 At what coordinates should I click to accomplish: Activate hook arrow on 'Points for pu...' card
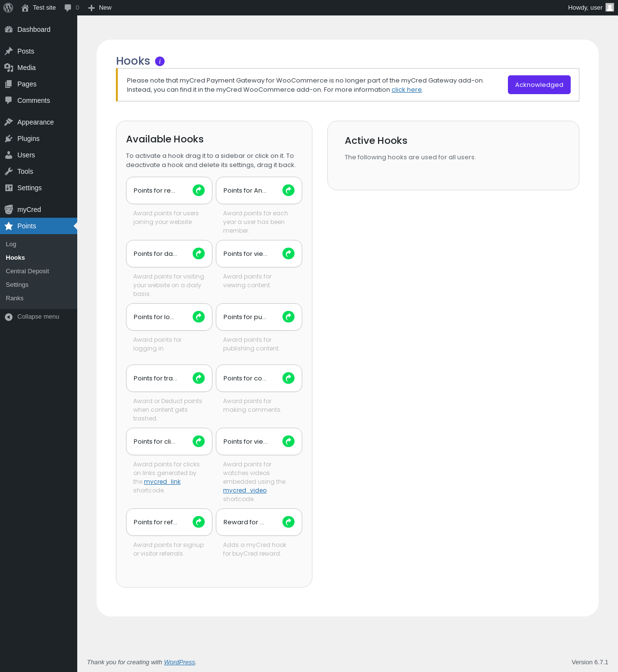pyautogui.click(x=288, y=317)
